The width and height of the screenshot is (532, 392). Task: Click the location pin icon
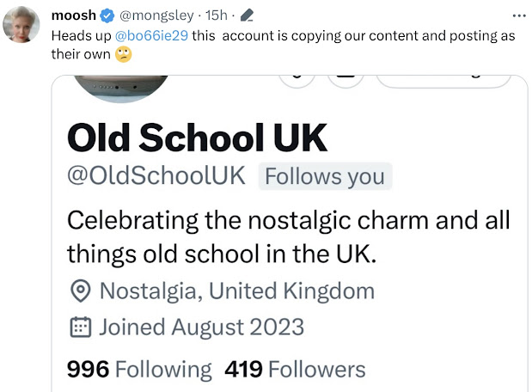(80, 291)
